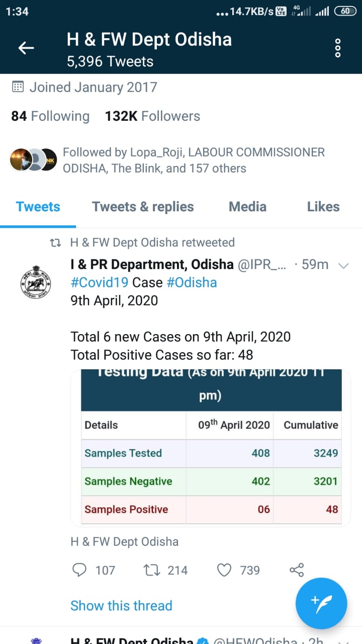
Task: Switch to the Tweets & replies tab
Action: pos(143,207)
